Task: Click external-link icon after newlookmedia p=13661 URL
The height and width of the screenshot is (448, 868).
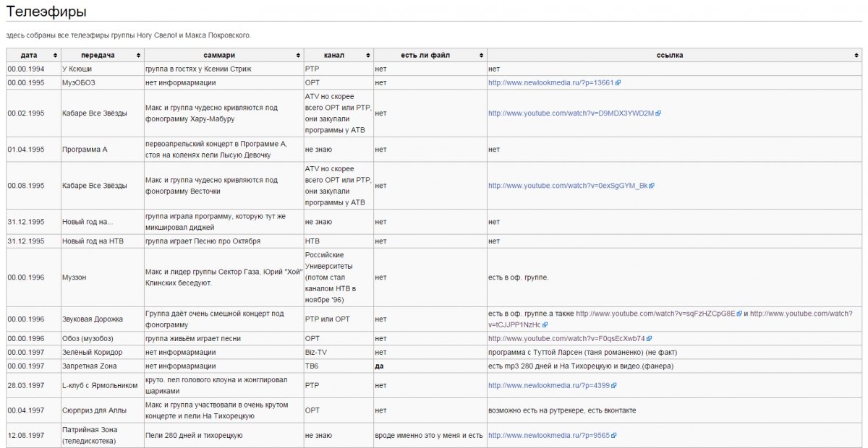Action: pos(618,83)
